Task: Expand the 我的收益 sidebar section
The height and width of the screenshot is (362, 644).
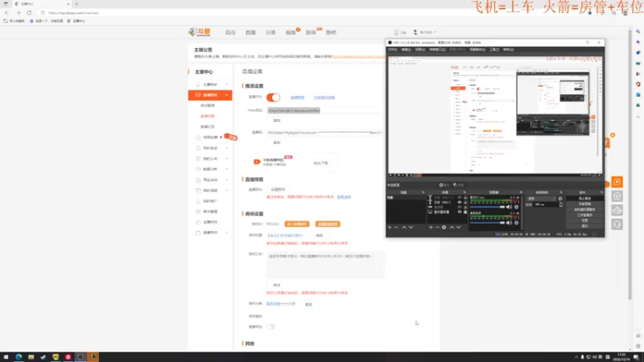Action: click(227, 148)
